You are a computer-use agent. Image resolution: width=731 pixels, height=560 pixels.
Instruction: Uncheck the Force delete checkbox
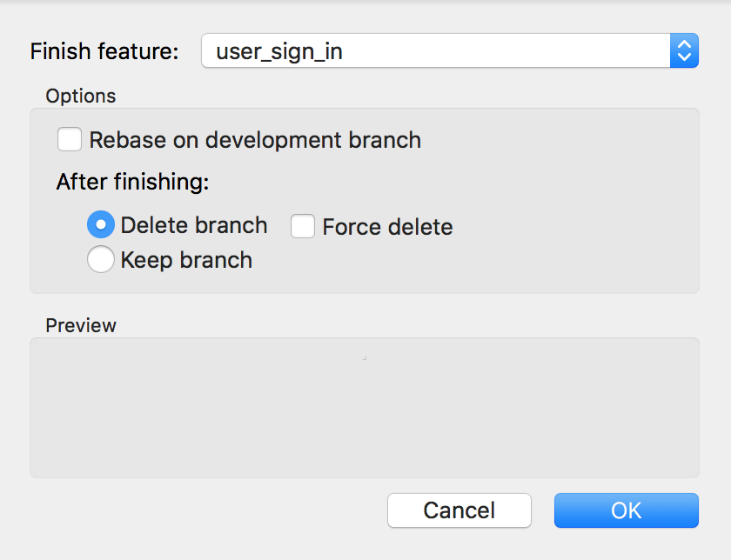[x=302, y=225]
